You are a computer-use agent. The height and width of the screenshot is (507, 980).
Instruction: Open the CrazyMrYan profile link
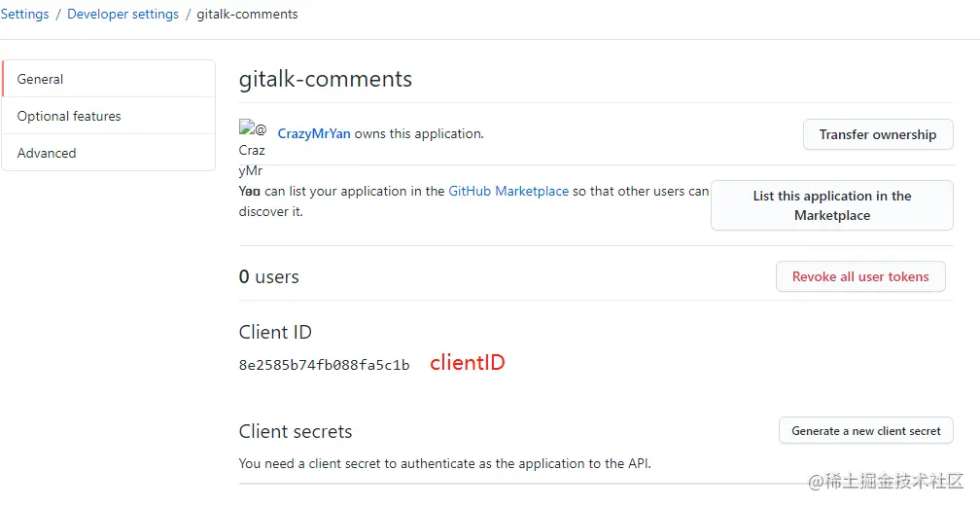click(314, 134)
